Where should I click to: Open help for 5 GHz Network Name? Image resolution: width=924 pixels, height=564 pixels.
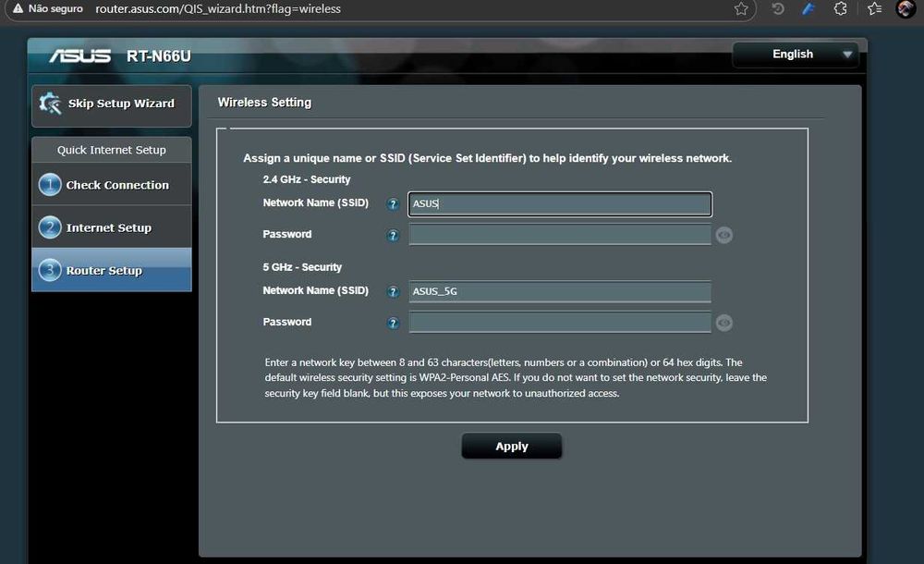click(393, 291)
